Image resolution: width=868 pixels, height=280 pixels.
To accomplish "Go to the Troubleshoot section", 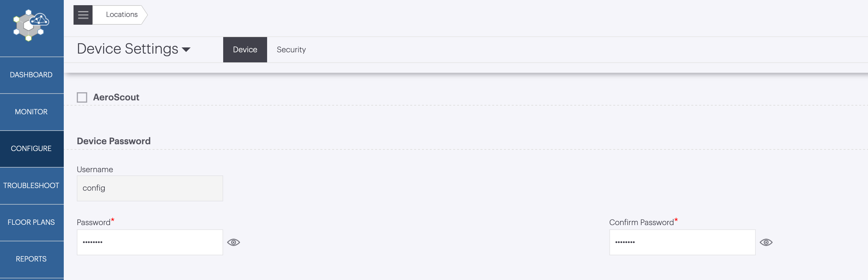I will point(31,185).
